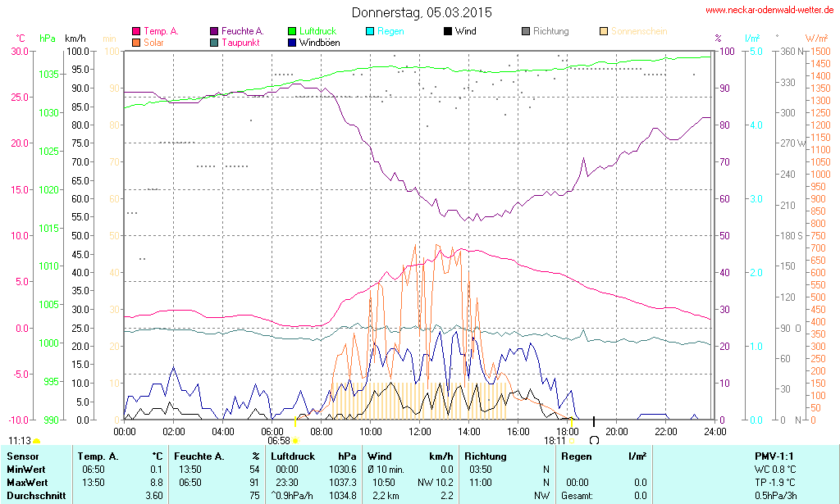Image resolution: width=840 pixels, height=504 pixels.
Task: Click the blue Windböen legend swatch
Action: coord(292,42)
